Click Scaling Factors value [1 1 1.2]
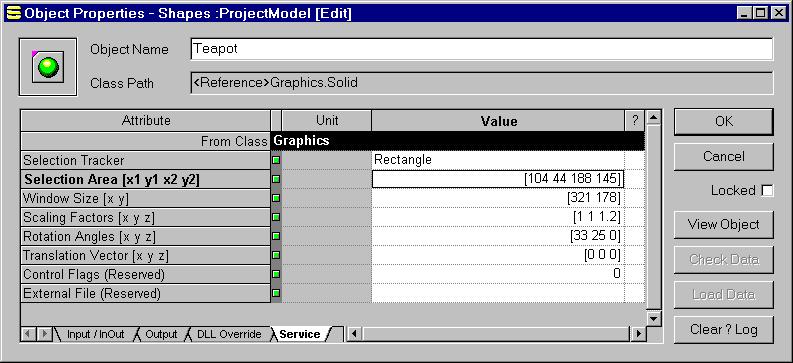 (498, 217)
